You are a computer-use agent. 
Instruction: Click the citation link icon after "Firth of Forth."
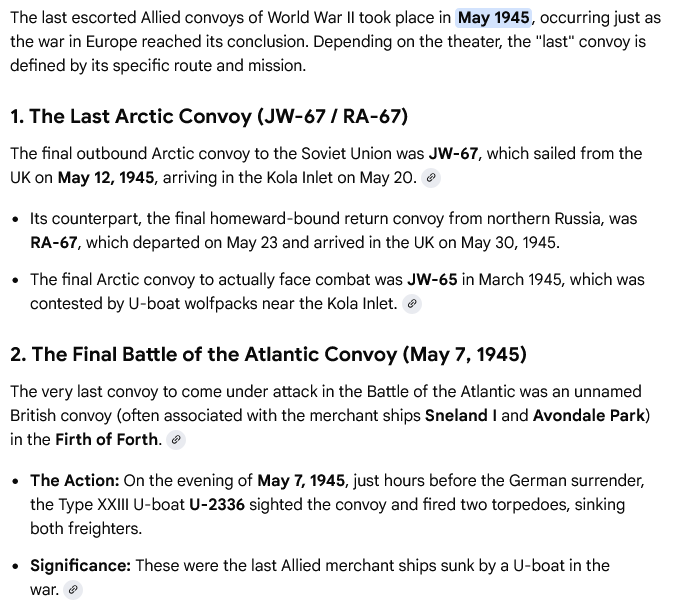[176, 440]
